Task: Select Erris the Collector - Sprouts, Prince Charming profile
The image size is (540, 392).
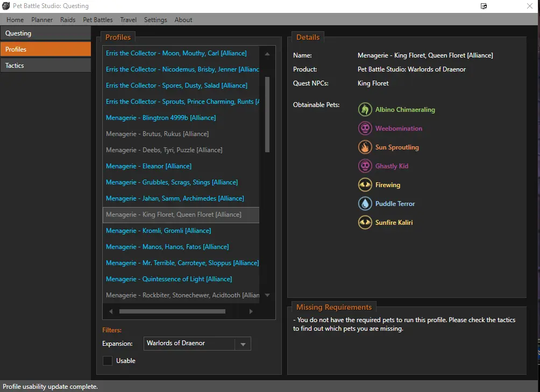Action: (x=181, y=102)
